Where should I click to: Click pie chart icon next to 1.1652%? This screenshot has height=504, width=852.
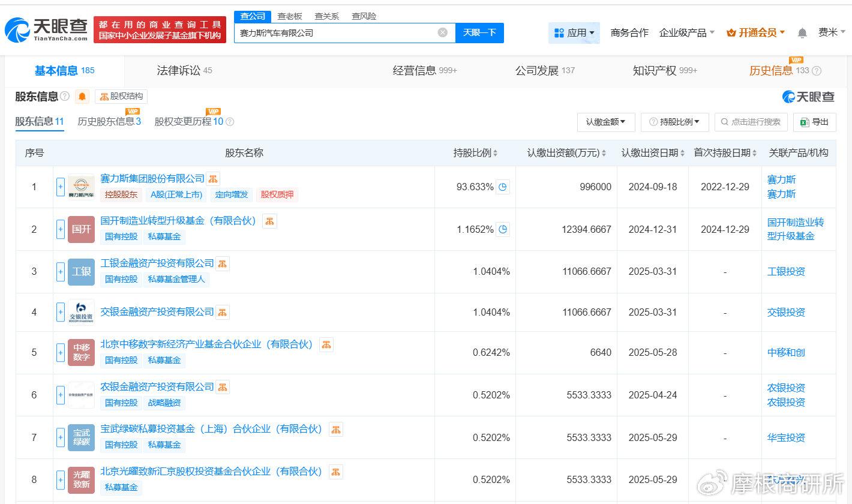[503, 229]
